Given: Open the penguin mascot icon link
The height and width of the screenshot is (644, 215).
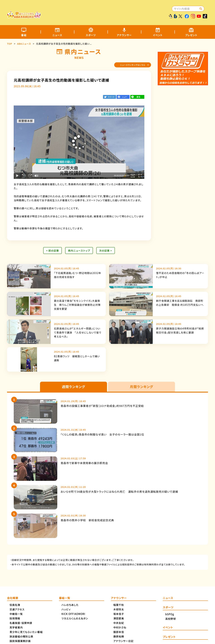Looking at the screenshot, I should [170, 16].
